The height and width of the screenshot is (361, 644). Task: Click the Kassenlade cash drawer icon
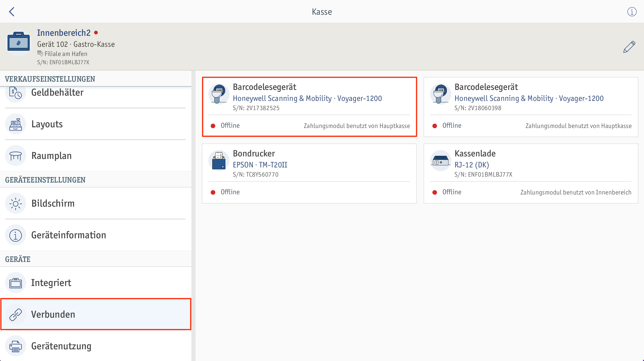(440, 160)
